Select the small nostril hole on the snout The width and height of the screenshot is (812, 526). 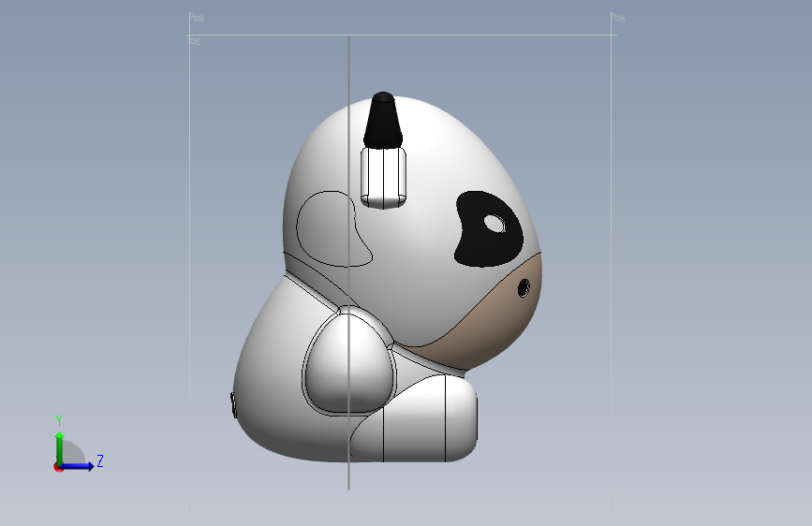coord(524,288)
